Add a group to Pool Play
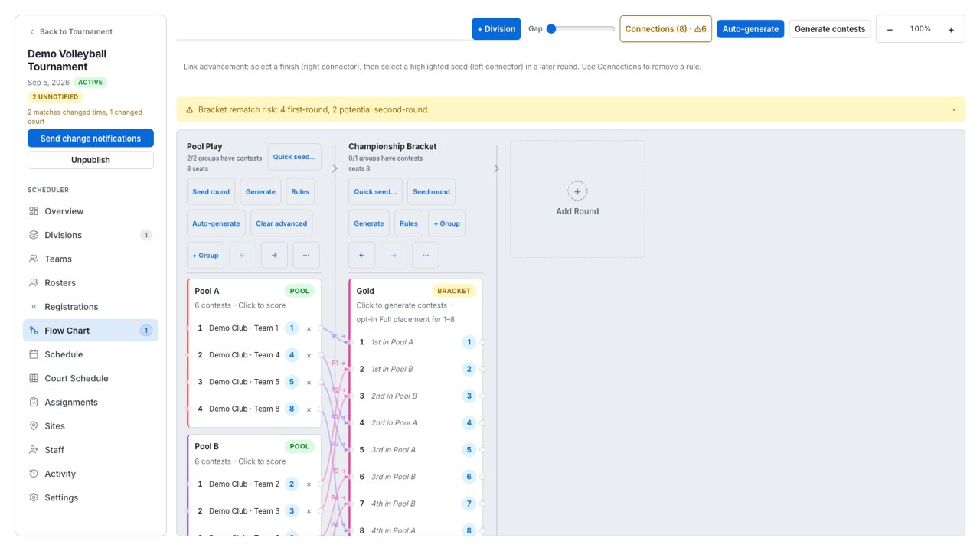This screenshot has width=980, height=551. click(205, 256)
